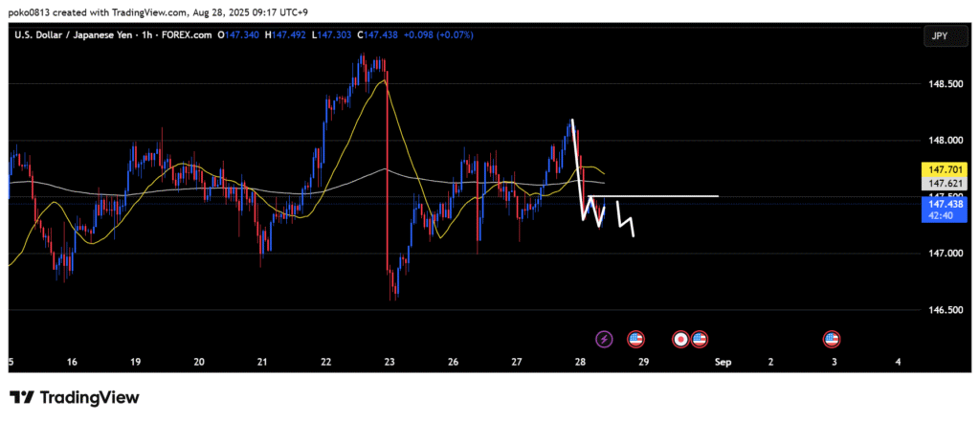Open the US flag event near 29
Screen dimensions: 980x422
pyautogui.click(x=635, y=339)
